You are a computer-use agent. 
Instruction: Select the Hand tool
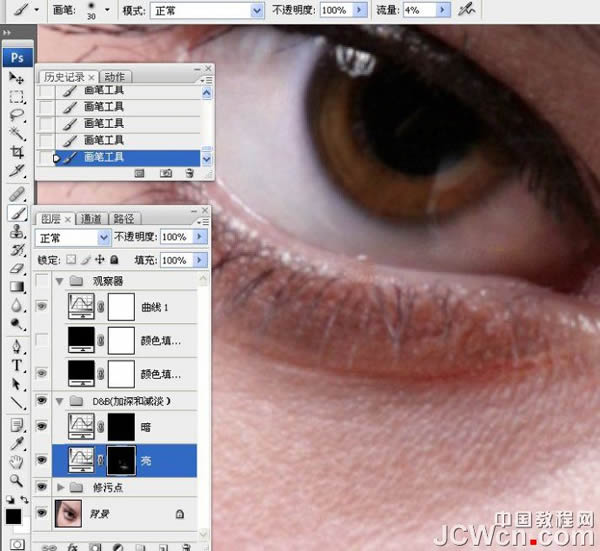point(16,462)
